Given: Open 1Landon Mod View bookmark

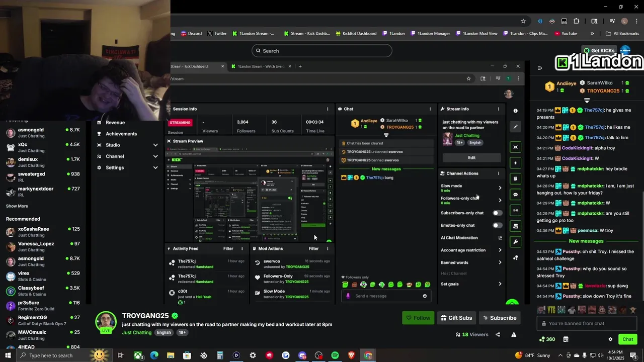Looking at the screenshot, I should (x=476, y=34).
